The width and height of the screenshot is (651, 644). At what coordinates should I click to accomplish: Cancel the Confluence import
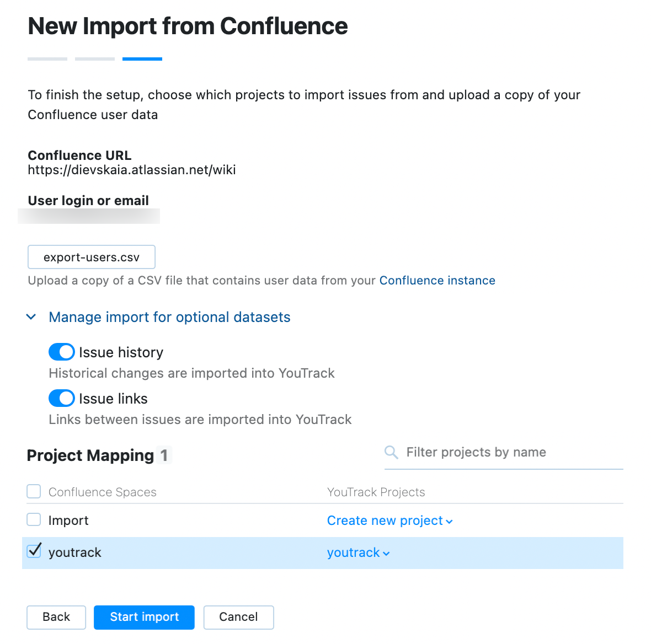pyautogui.click(x=238, y=617)
